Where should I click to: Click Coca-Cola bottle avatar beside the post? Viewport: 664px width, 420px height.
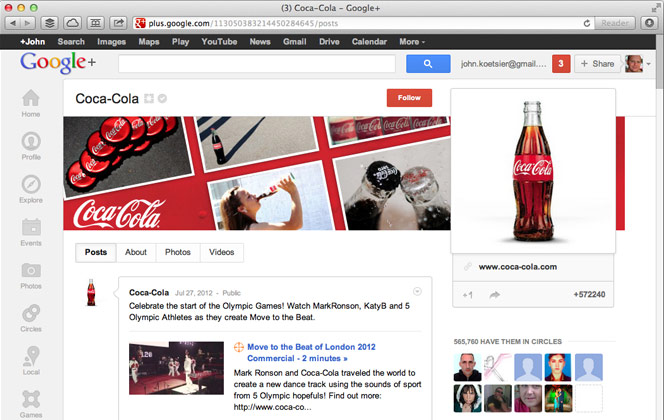[91, 292]
